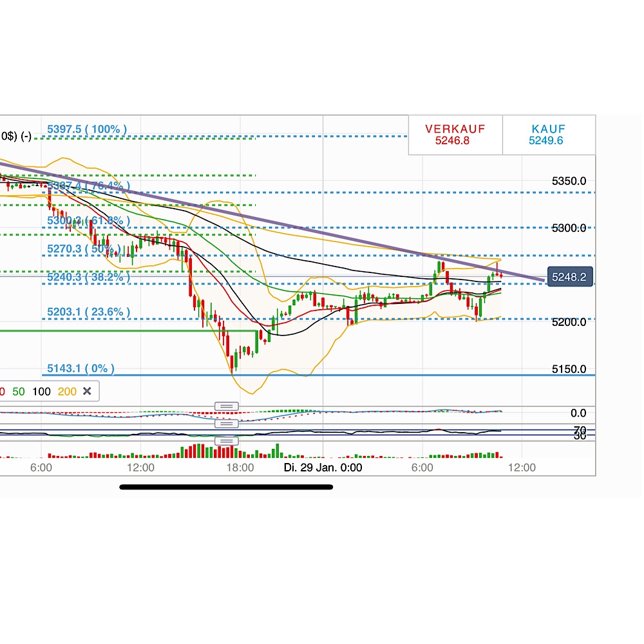Click the drag handle above the volume panel

pos(225,440)
